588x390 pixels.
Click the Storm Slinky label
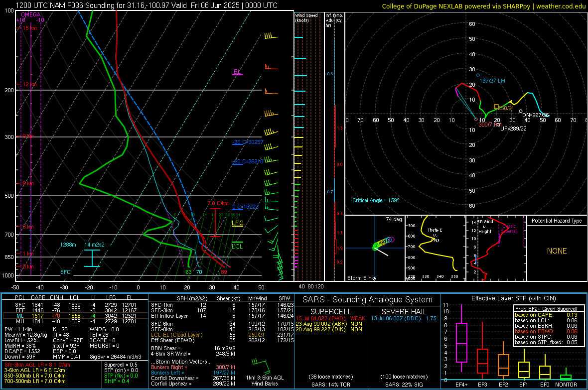tap(361, 278)
